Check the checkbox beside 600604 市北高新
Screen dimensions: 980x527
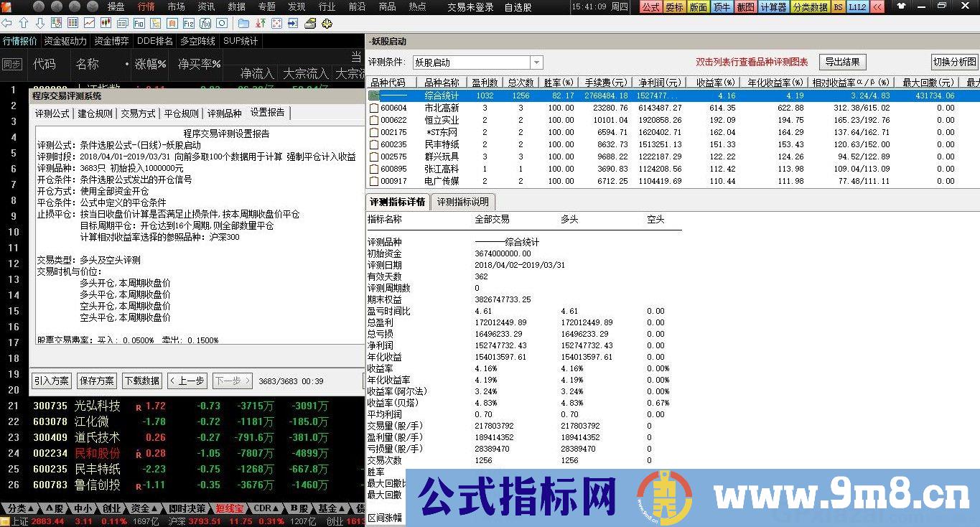click(x=375, y=108)
